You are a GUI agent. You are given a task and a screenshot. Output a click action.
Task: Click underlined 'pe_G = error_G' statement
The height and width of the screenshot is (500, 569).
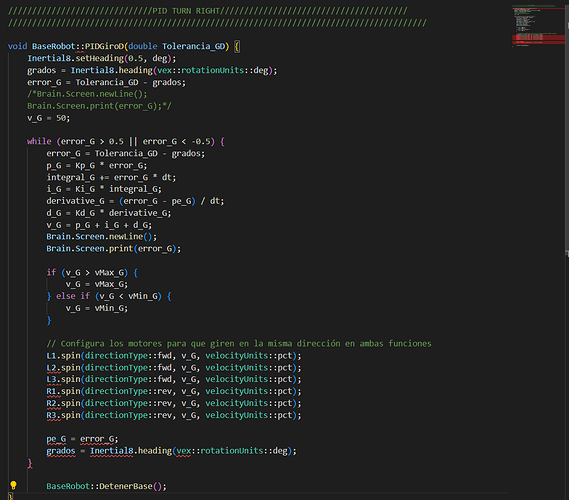82,439
